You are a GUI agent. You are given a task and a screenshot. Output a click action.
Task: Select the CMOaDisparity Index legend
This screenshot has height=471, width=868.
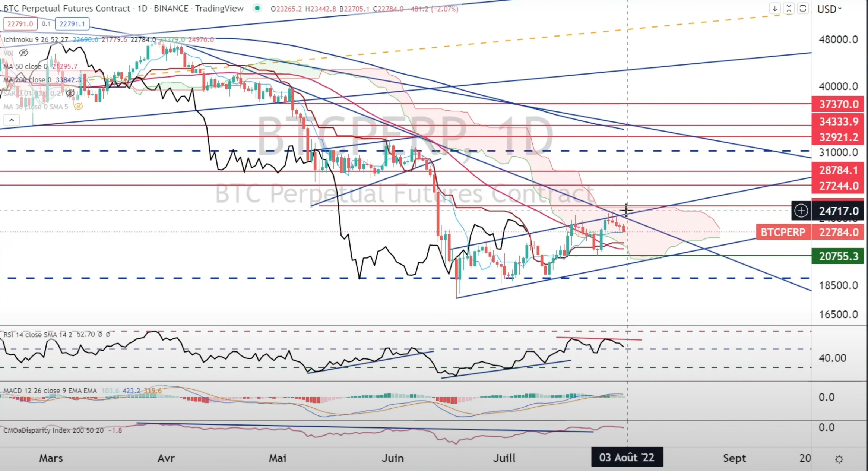53,430
